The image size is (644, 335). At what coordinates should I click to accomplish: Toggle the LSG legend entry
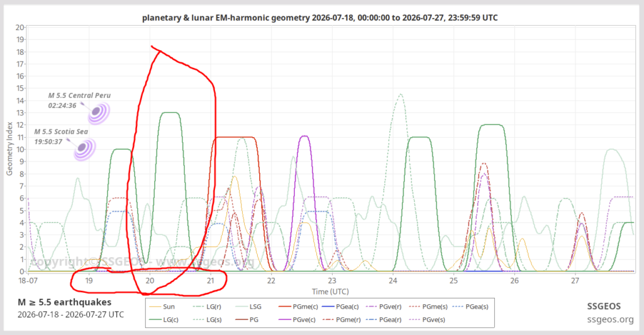248,307
